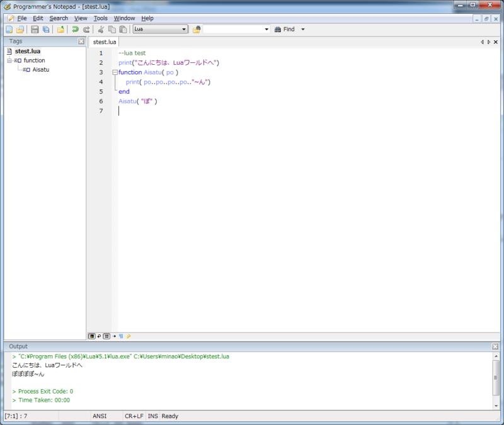The width and height of the screenshot is (504, 425).
Task: Click the open project folder icon
Action: pyautogui.click(x=60, y=30)
